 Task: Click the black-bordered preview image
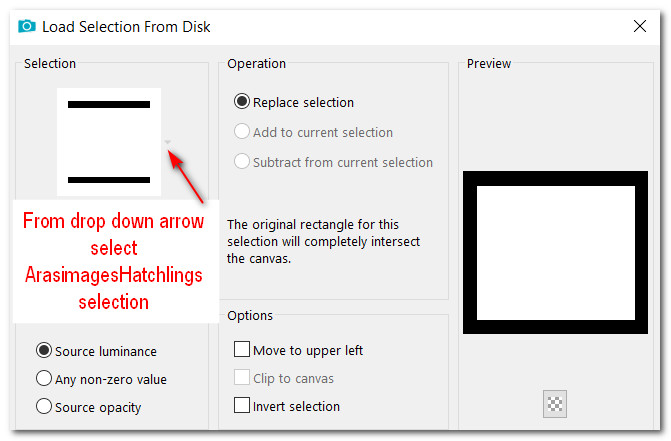coord(555,252)
